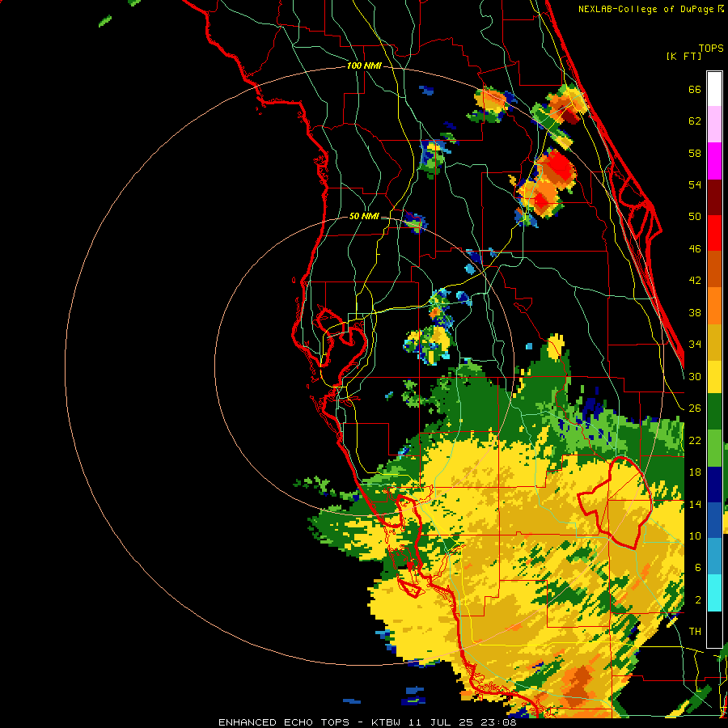Select the light green legend swatch
The height and width of the screenshot is (728, 728).
pyautogui.click(x=714, y=448)
